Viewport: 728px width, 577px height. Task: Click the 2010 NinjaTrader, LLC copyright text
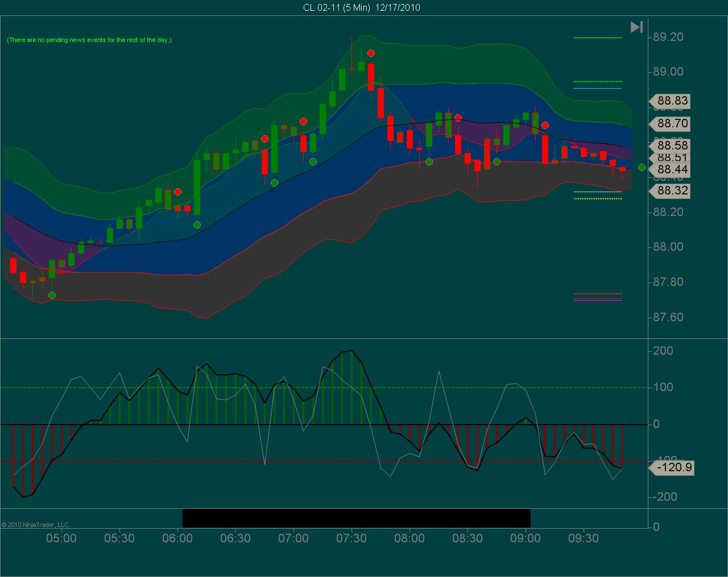[35, 525]
